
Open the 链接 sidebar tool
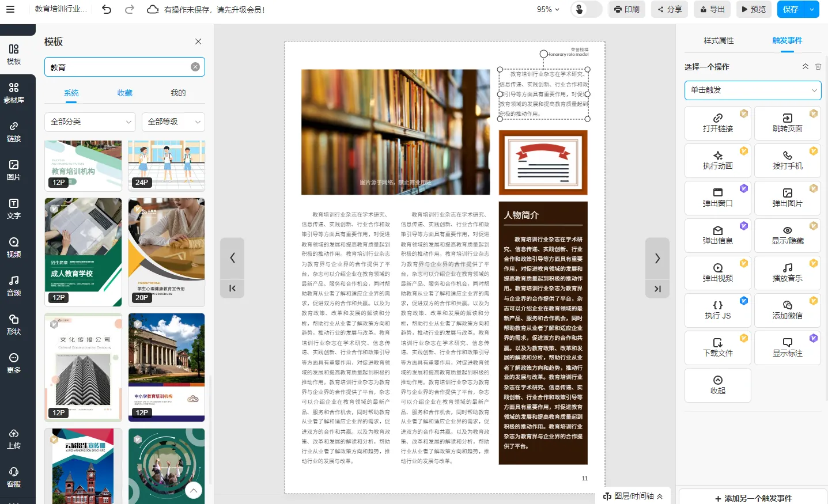pyautogui.click(x=14, y=131)
